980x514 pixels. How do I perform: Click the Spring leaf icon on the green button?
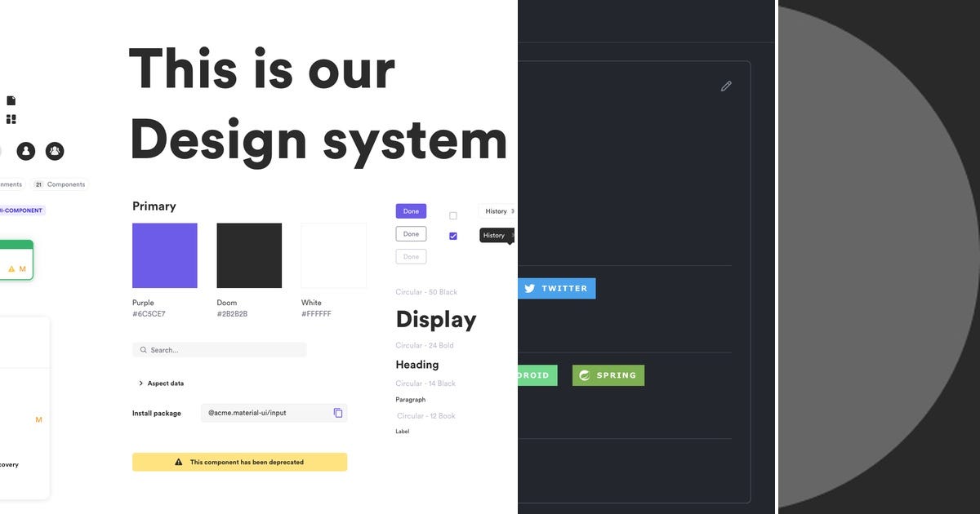(x=583, y=375)
